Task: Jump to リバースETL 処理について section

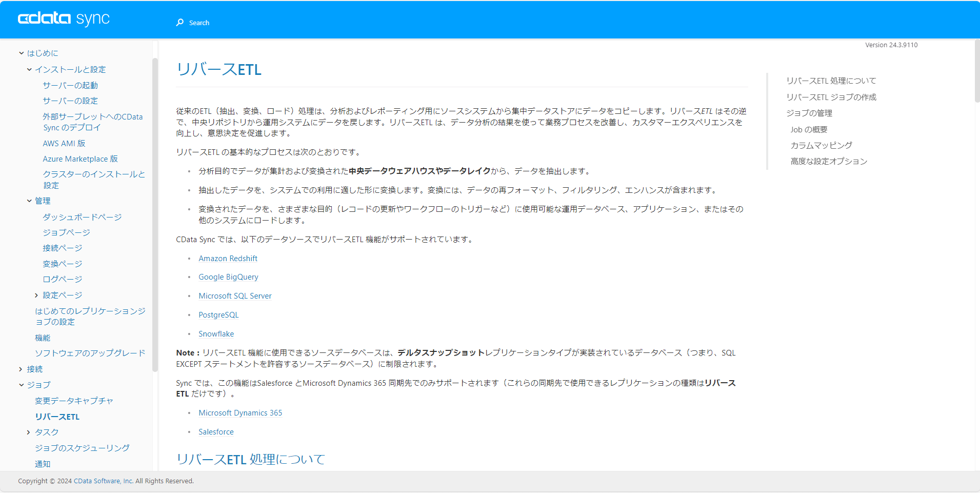Action: coord(831,81)
